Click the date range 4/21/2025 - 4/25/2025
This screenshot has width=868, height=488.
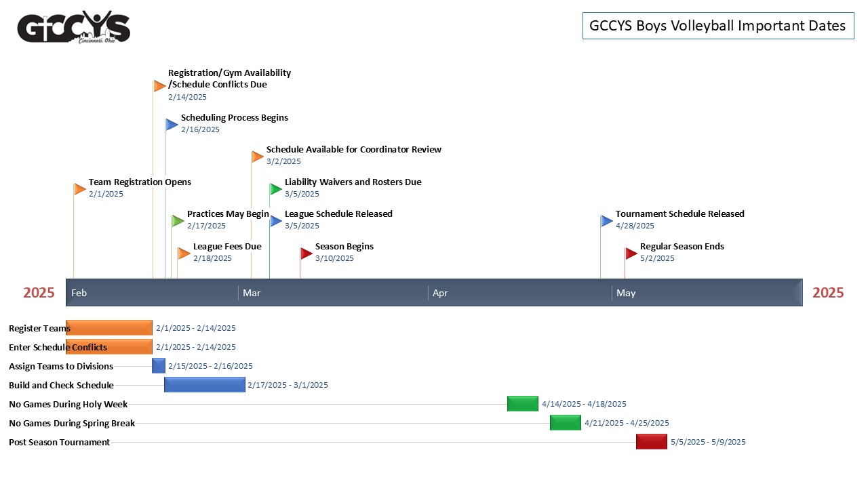627,423
